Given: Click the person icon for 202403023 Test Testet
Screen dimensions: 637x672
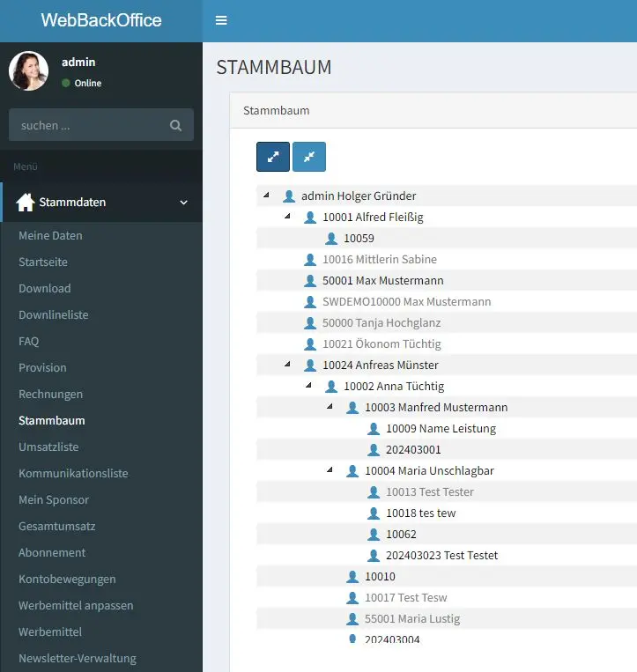Looking at the screenshot, I should click(374, 556).
